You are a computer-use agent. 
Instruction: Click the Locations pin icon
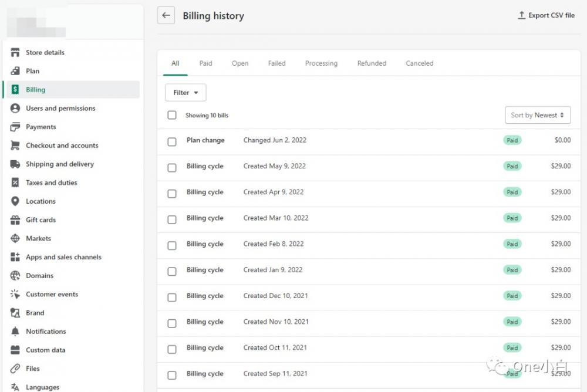point(15,201)
